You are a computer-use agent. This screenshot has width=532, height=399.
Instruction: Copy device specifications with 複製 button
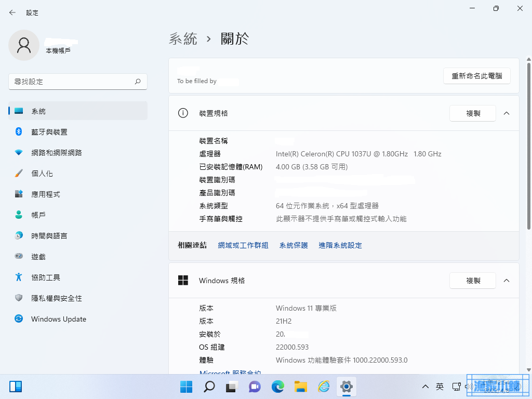[x=473, y=113]
